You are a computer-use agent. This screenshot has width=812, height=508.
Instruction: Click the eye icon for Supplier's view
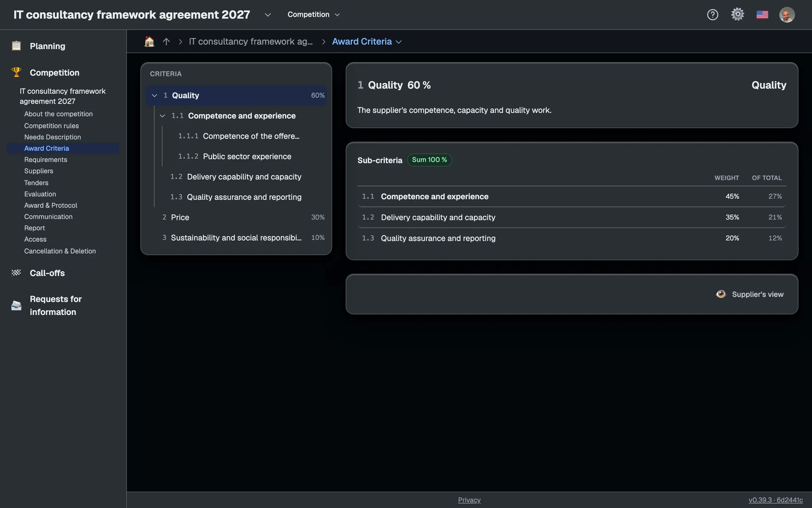coord(721,294)
